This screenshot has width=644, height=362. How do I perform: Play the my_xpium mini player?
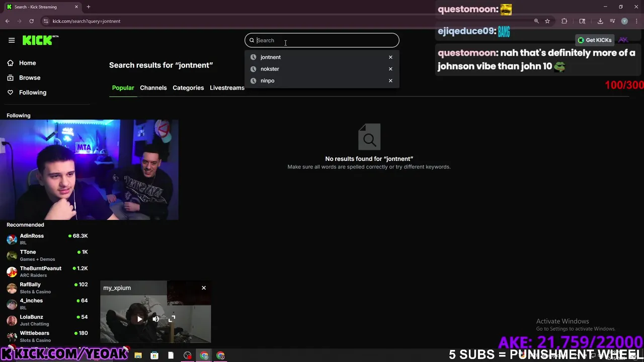(x=140, y=319)
